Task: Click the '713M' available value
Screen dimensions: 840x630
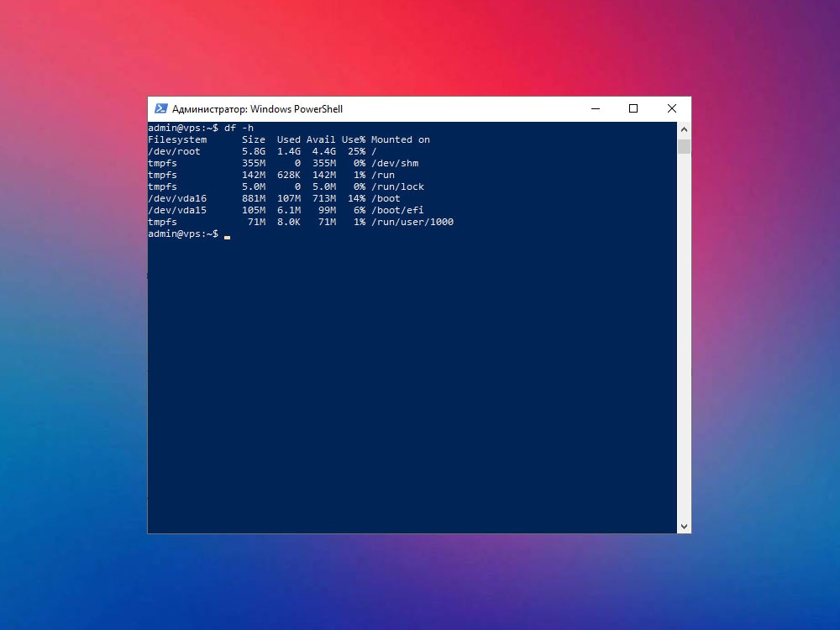Action: (x=324, y=199)
